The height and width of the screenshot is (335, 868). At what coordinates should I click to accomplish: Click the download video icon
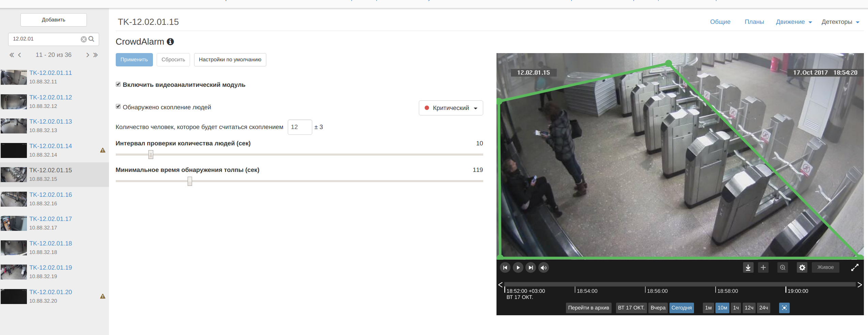748,268
